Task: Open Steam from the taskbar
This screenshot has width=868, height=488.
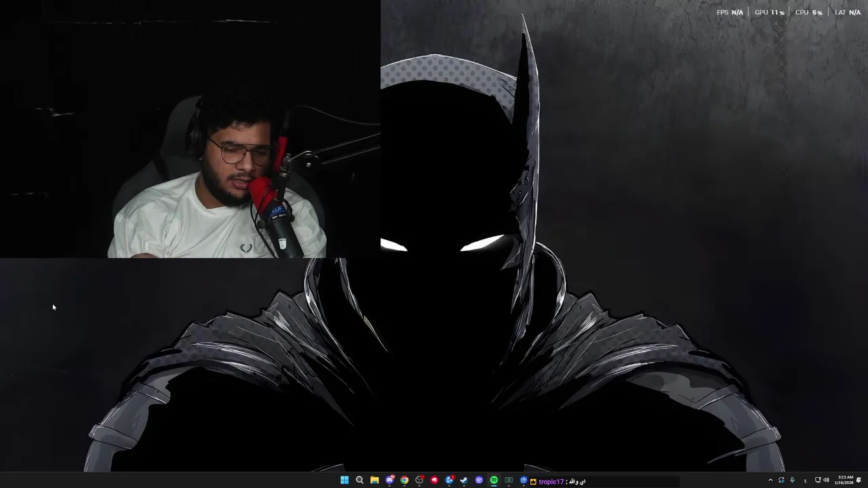Action: 464,481
